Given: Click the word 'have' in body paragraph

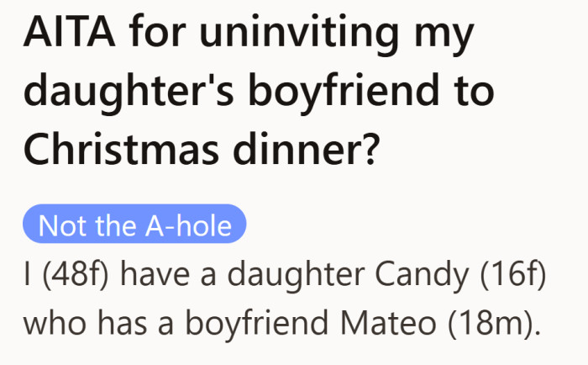Looking at the screenshot, I should (155, 275).
